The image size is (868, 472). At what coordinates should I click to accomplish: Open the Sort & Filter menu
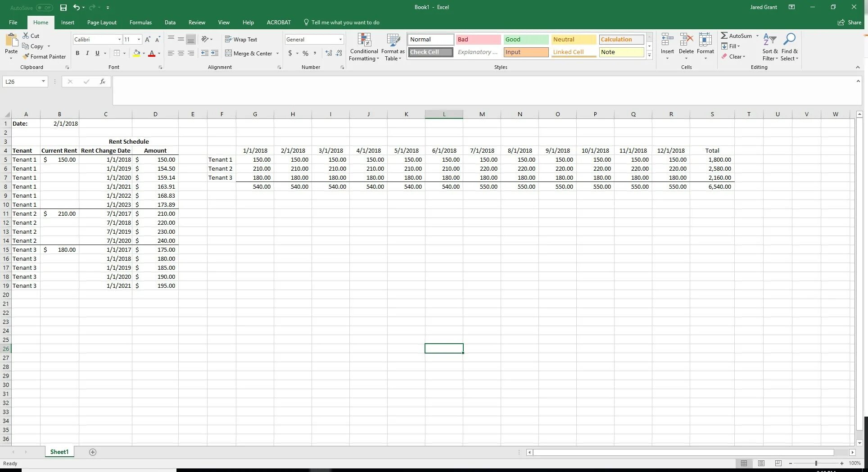(770, 47)
